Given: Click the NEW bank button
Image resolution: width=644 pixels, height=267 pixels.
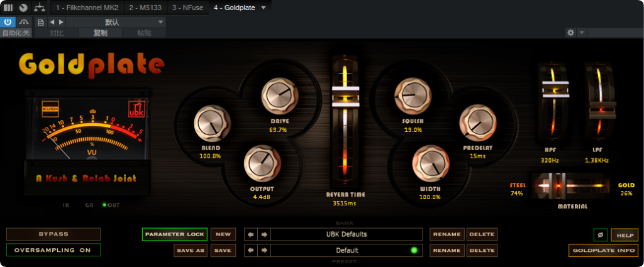Looking at the screenshot, I should click(223, 234).
